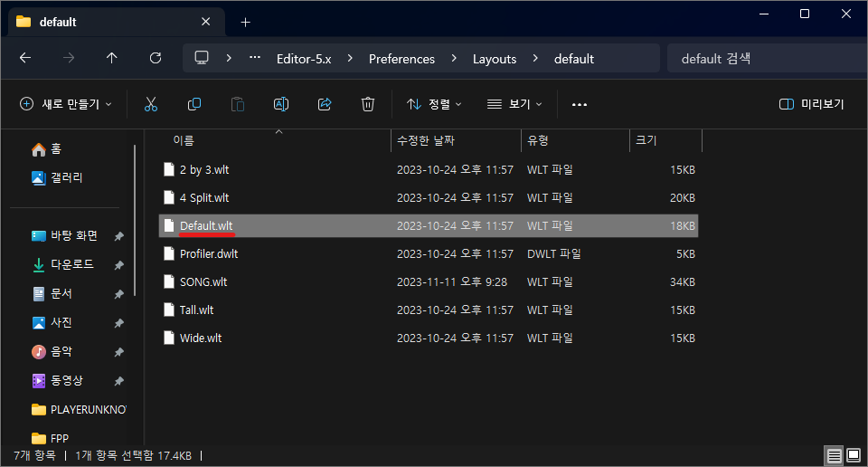
Task: Select the file Wide.wlt
Action: (429, 338)
